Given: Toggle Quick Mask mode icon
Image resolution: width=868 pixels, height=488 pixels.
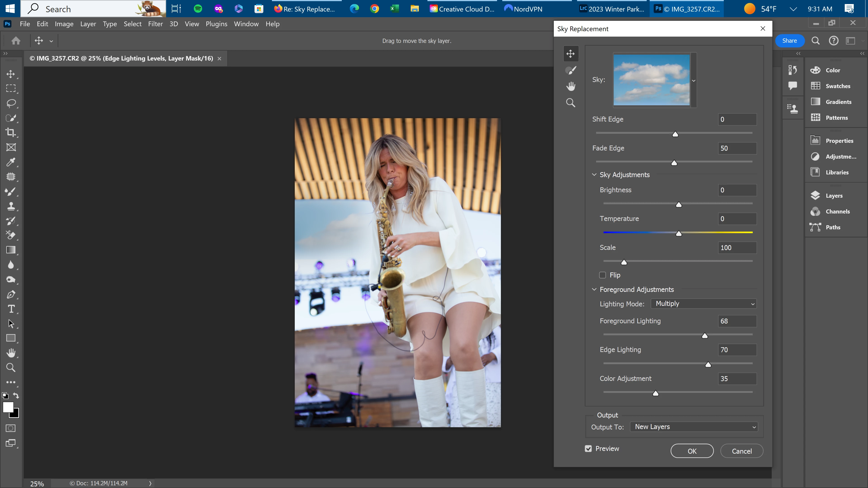Looking at the screenshot, I should [11, 428].
